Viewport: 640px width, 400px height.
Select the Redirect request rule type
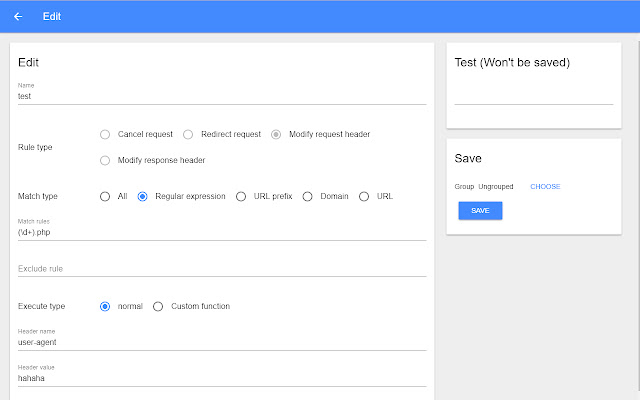(x=188, y=134)
